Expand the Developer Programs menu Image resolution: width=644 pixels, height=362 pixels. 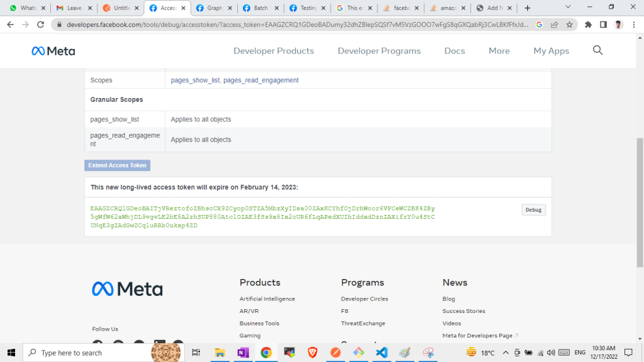coord(379,51)
